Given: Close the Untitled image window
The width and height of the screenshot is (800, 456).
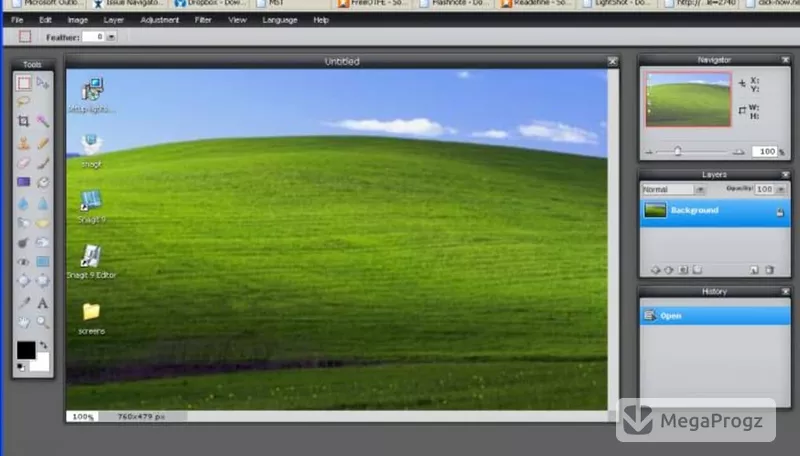Looking at the screenshot, I should (x=612, y=61).
